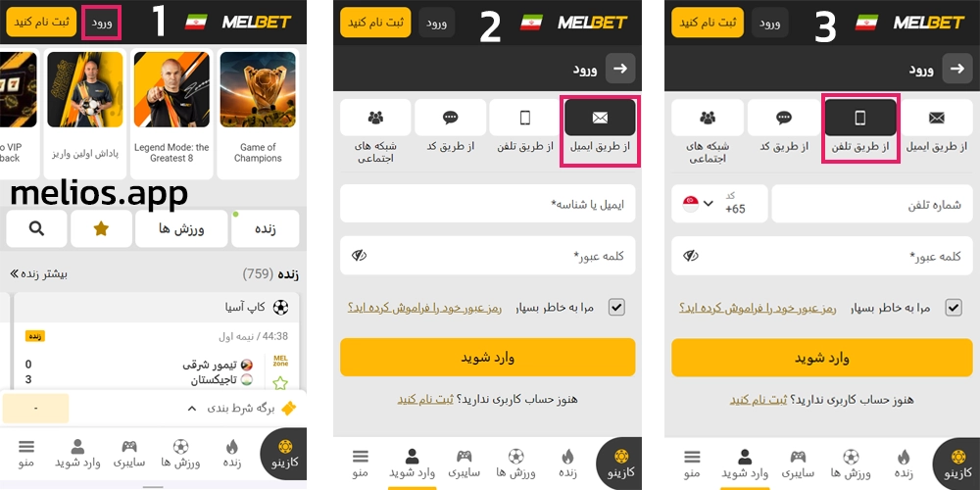Show password with eye icon in panel 2
The height and width of the screenshot is (490, 980).
tap(359, 256)
